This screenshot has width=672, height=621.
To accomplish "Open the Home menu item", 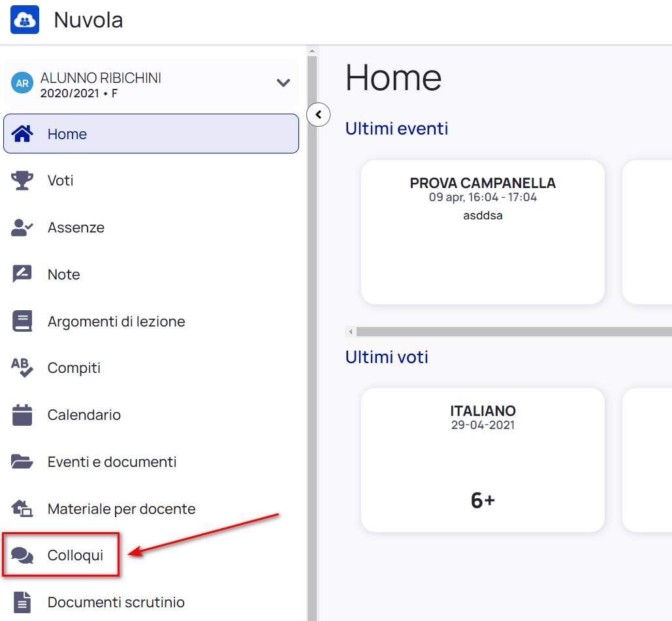I will [151, 134].
